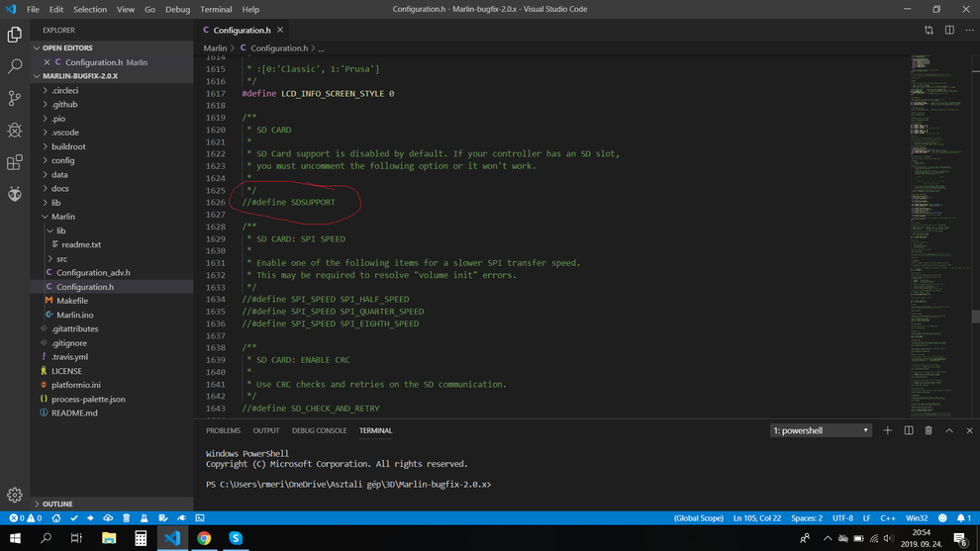This screenshot has width=980, height=551.
Task: Expand the Outline section
Action: [x=57, y=504]
